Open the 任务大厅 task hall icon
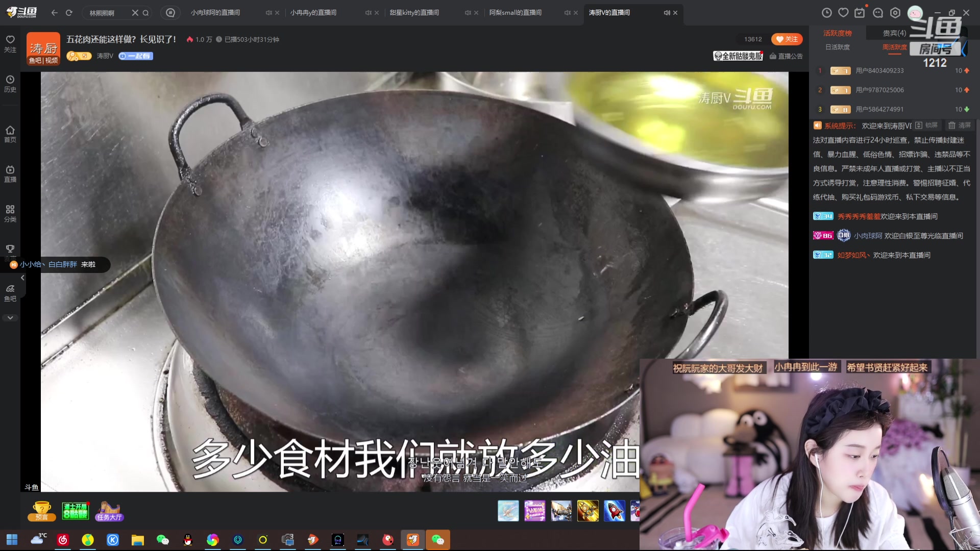This screenshot has width=980, height=551. pyautogui.click(x=109, y=510)
